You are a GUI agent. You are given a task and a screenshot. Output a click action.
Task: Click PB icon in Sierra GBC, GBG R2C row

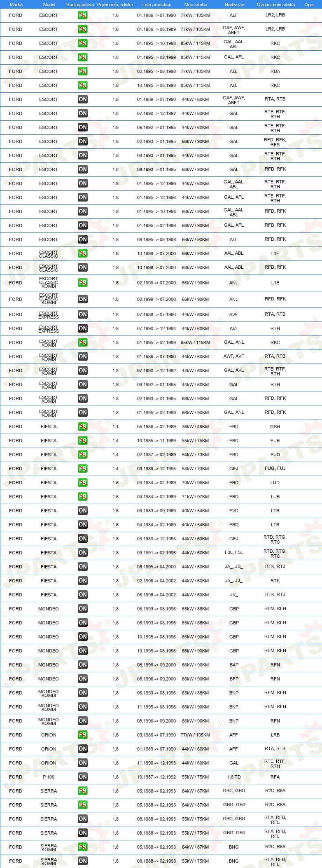(82, 791)
